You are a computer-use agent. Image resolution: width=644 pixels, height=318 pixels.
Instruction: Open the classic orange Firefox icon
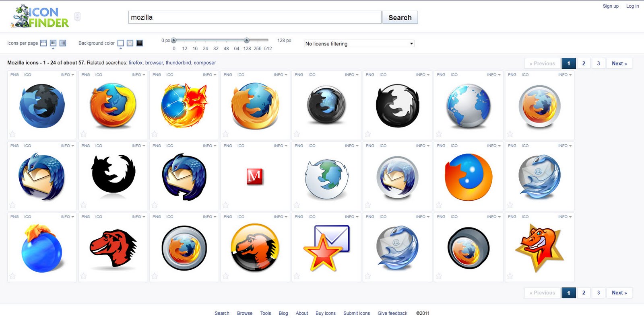click(113, 105)
